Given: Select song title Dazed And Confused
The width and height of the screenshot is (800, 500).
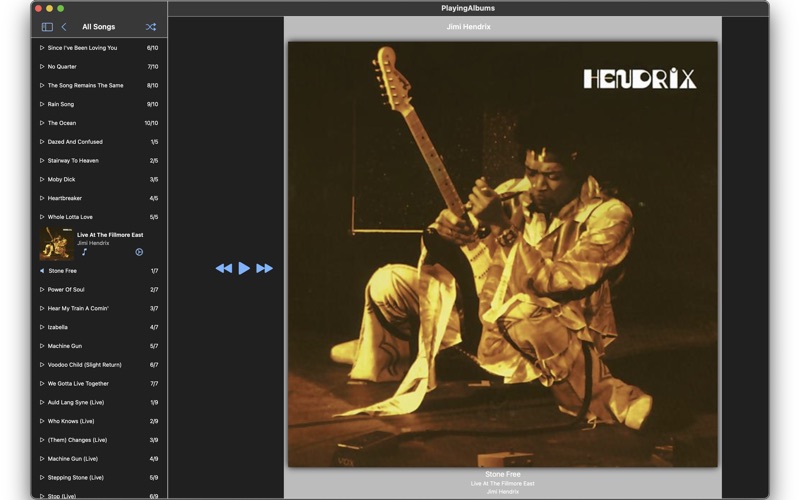Looking at the screenshot, I should 75,142.
